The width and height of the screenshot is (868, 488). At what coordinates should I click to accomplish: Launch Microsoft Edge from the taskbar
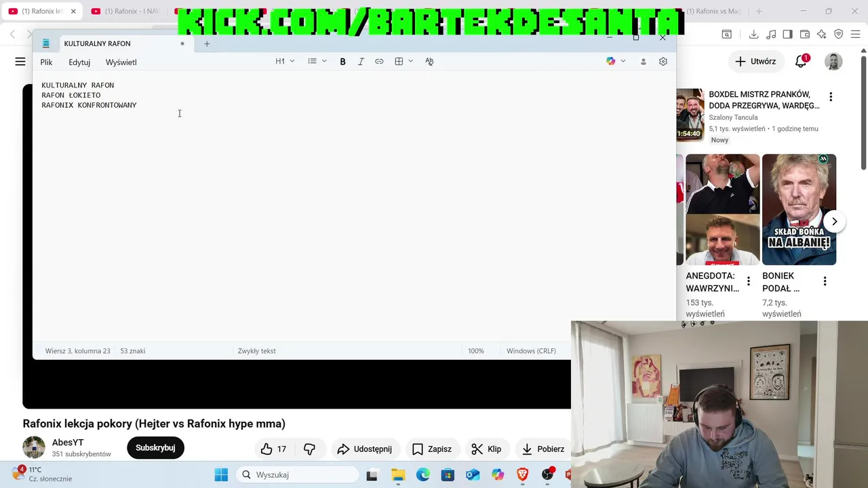(x=423, y=475)
